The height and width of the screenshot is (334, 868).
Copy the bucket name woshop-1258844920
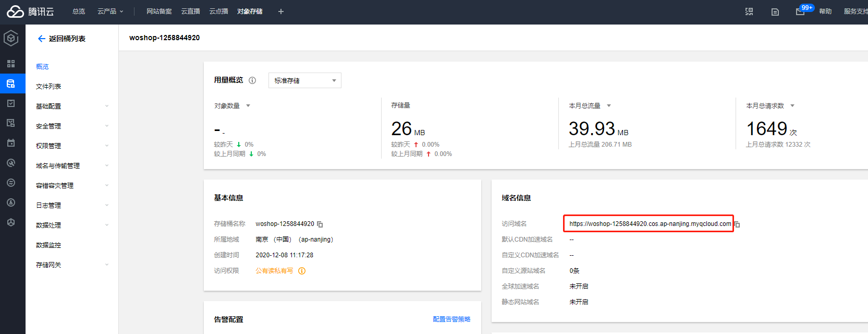tap(320, 224)
